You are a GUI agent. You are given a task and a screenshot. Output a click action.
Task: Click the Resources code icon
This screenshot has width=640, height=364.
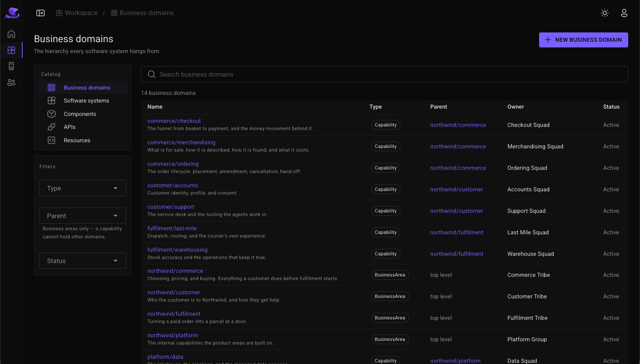pos(51,140)
